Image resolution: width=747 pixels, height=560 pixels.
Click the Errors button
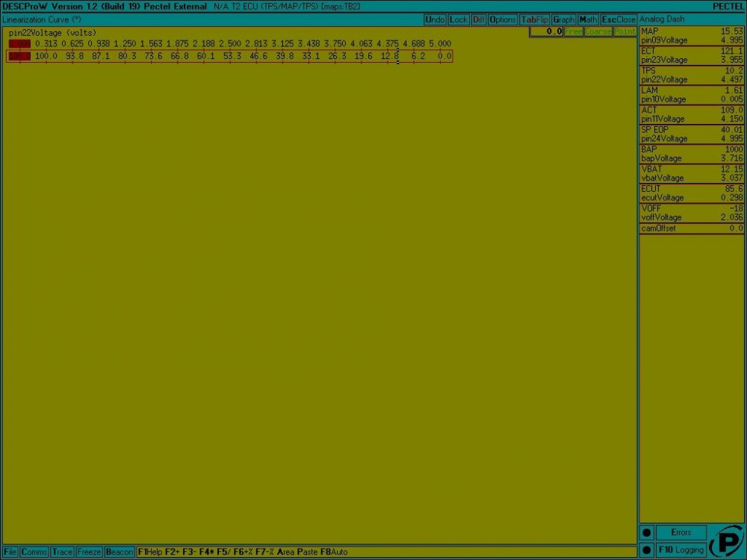681,532
